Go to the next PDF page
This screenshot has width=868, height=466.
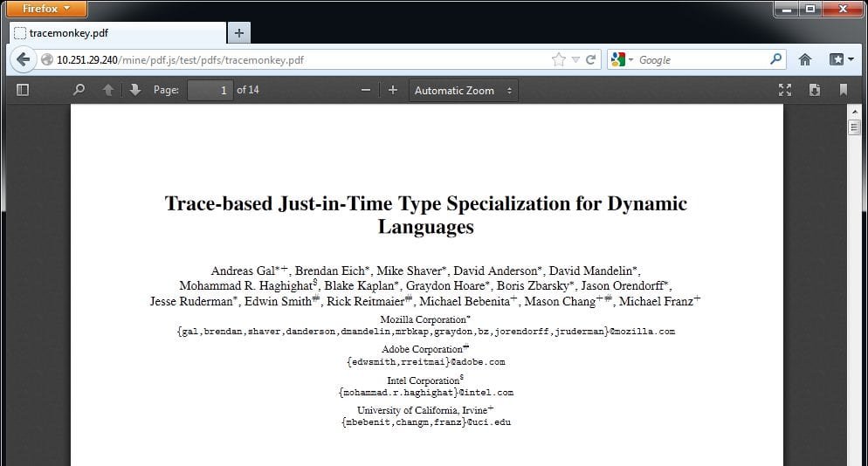pos(134,90)
